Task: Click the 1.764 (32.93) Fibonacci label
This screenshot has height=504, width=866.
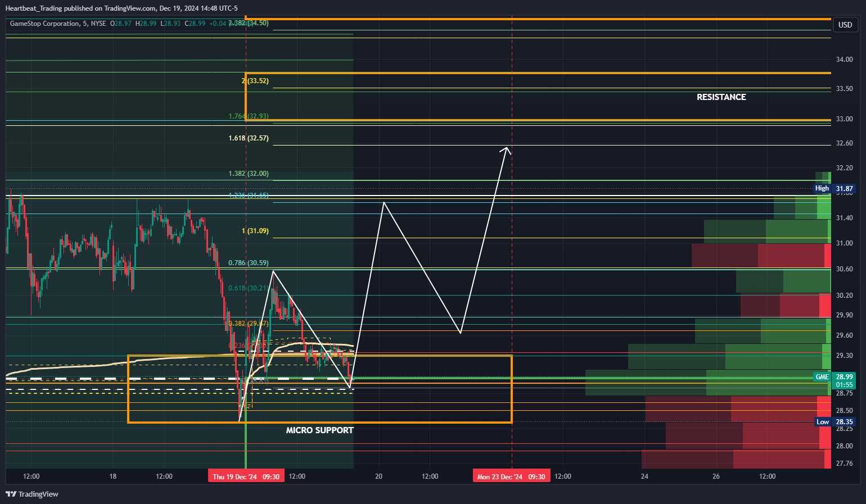Action: pos(249,116)
